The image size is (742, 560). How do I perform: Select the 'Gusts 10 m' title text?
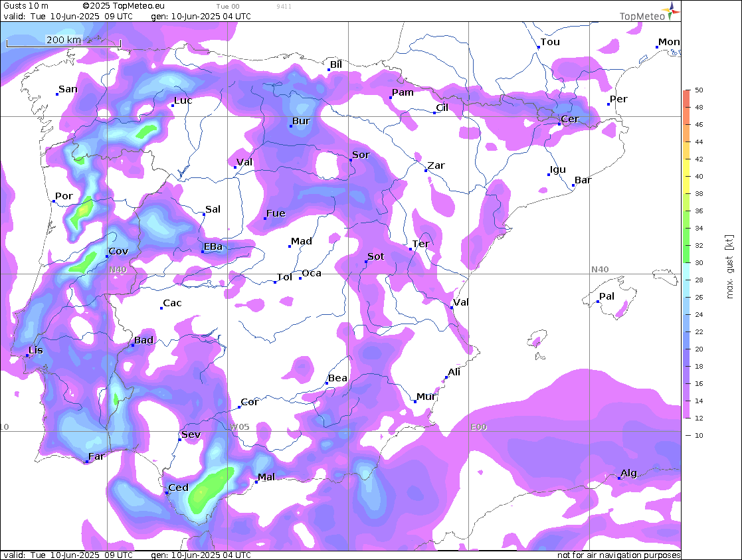25,6
